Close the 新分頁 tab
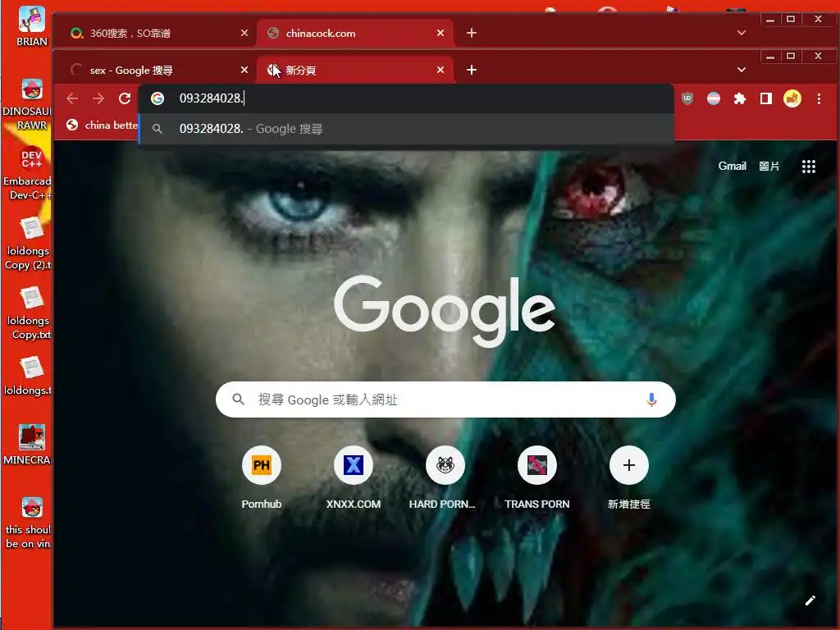Image resolution: width=840 pixels, height=630 pixels. coord(441,71)
